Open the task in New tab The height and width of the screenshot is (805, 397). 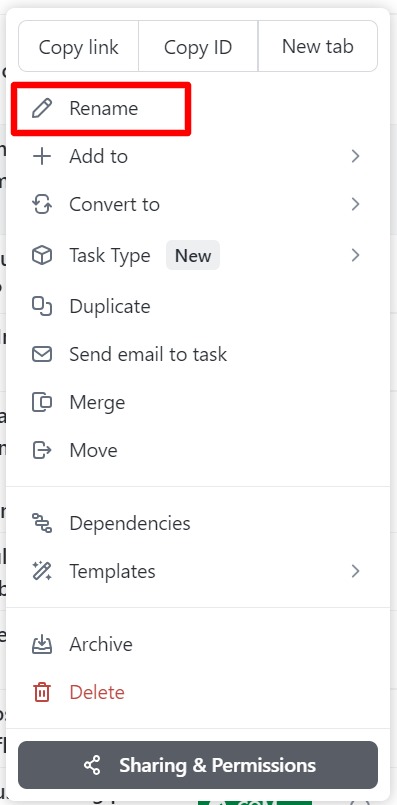[x=318, y=47]
